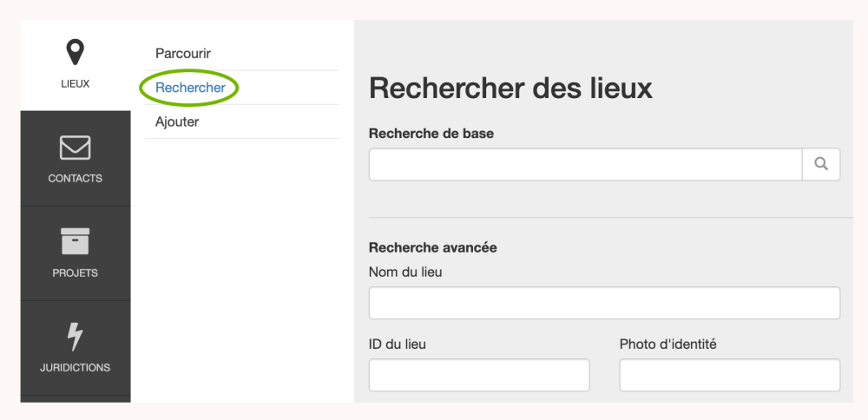Screen dimensions: 868x420
Task: Click the Juridictions lightning bolt icon
Action: click(76, 336)
